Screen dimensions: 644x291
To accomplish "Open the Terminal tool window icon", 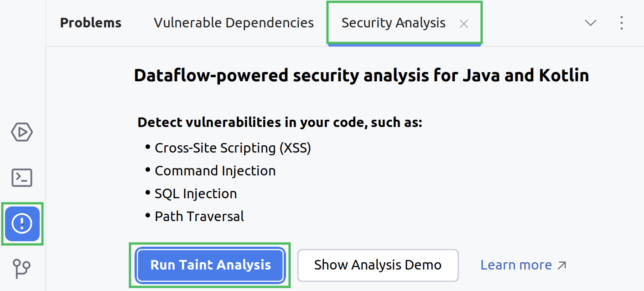I will 22,178.
